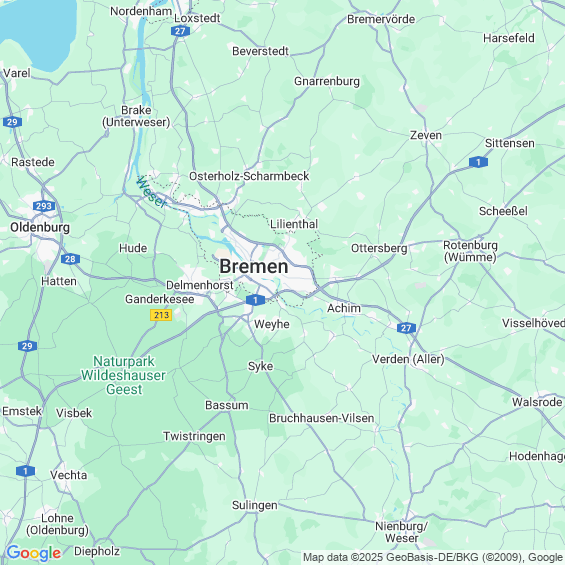Open the Map data copyright text
Viewport: 565px width, 565px height.
(x=434, y=557)
